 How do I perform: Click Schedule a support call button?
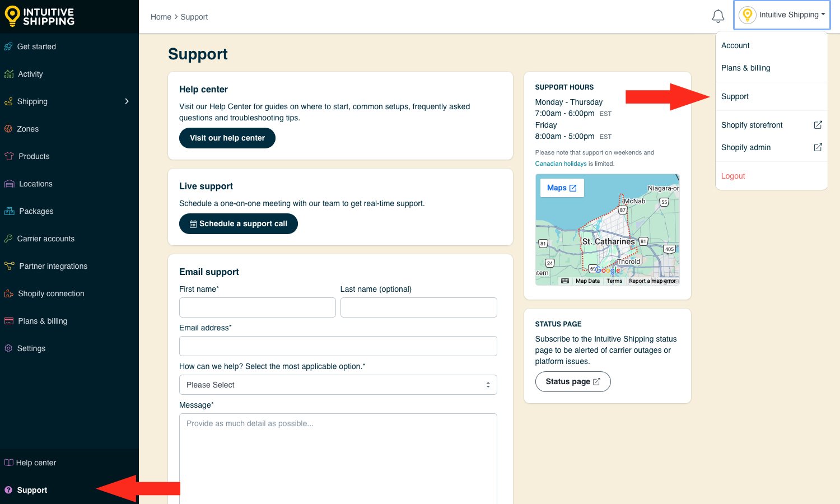click(239, 223)
